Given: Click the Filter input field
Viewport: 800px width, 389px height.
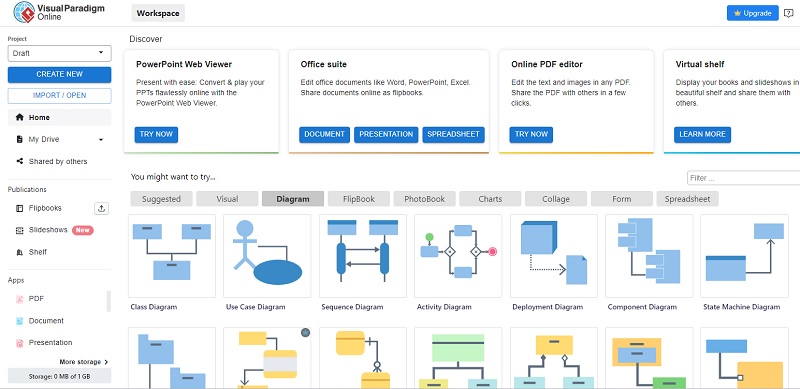Looking at the screenshot, I should (x=743, y=178).
